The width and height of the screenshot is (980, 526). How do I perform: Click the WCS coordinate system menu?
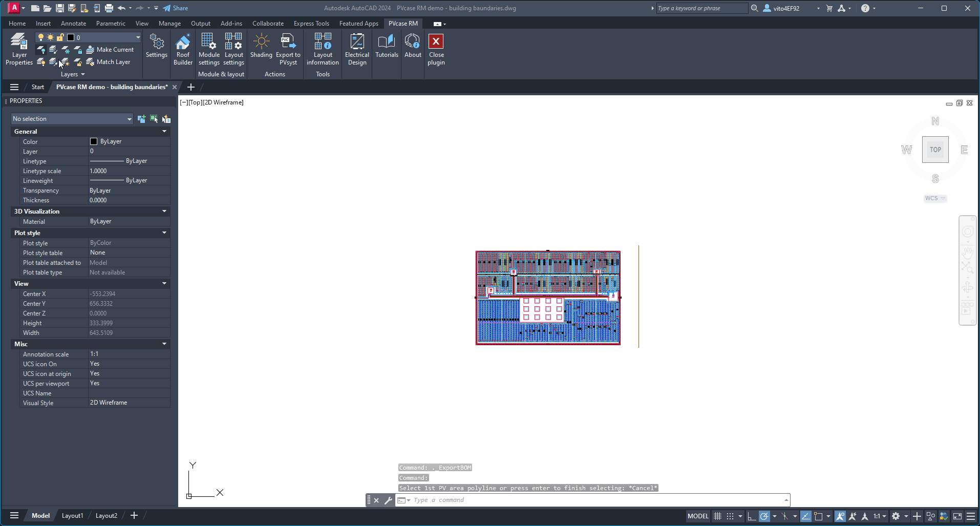935,198
